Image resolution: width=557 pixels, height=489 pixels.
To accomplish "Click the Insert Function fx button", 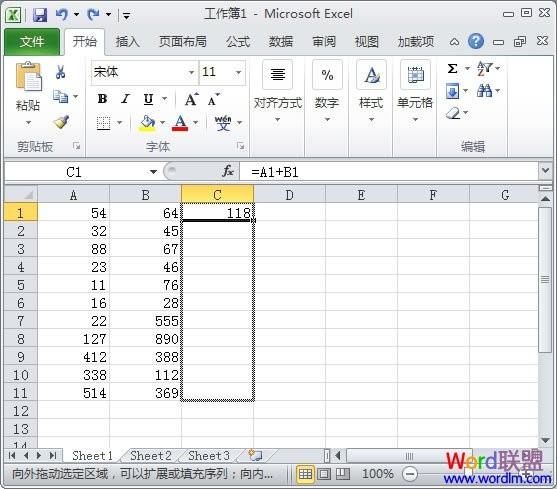I will [228, 172].
